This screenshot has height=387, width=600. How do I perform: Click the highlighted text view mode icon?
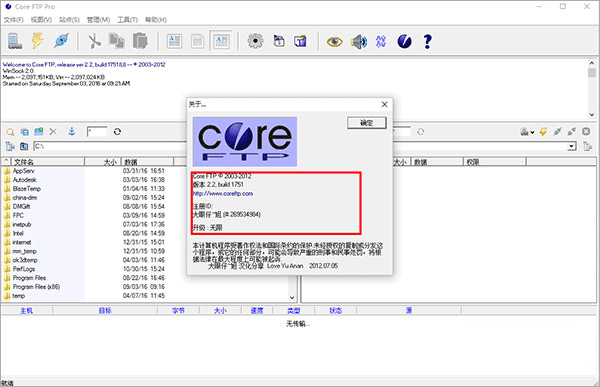(222, 41)
